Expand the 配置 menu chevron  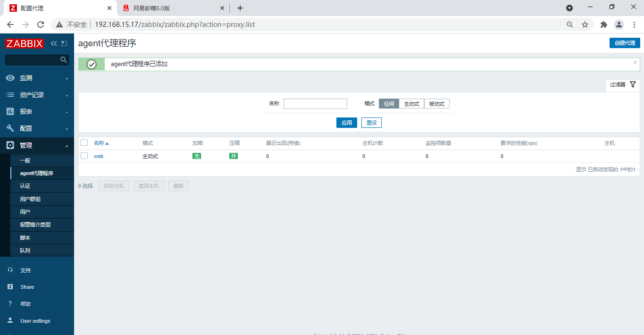click(x=67, y=129)
